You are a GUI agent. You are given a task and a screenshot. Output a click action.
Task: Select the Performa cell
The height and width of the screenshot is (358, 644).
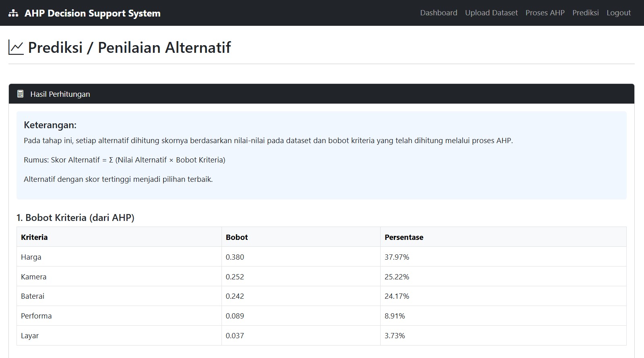click(x=119, y=316)
